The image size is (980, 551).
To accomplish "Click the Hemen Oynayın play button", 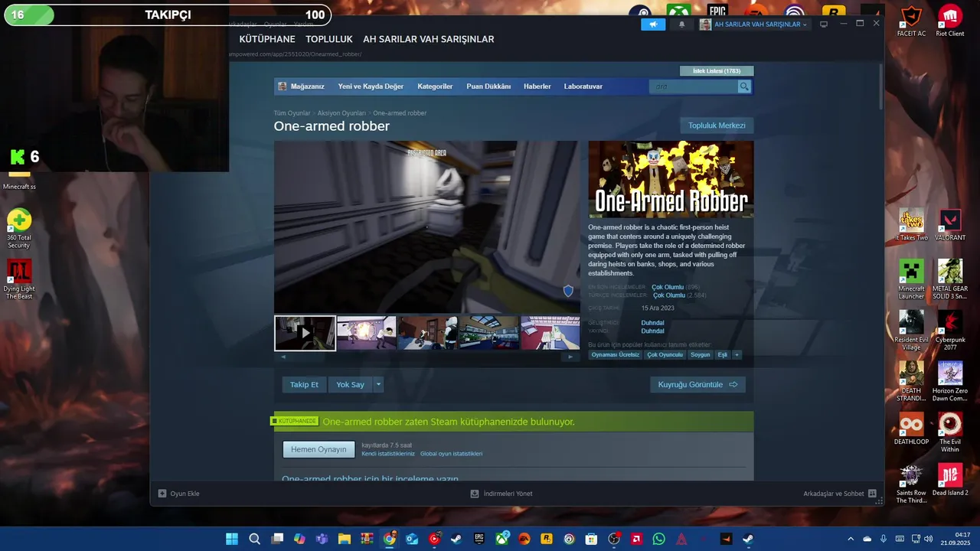I will click(318, 449).
